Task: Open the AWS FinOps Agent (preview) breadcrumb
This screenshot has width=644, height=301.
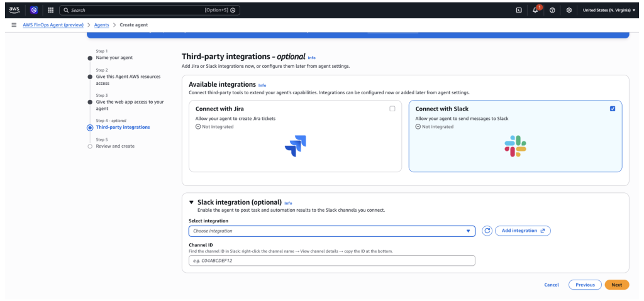Action: 53,25
